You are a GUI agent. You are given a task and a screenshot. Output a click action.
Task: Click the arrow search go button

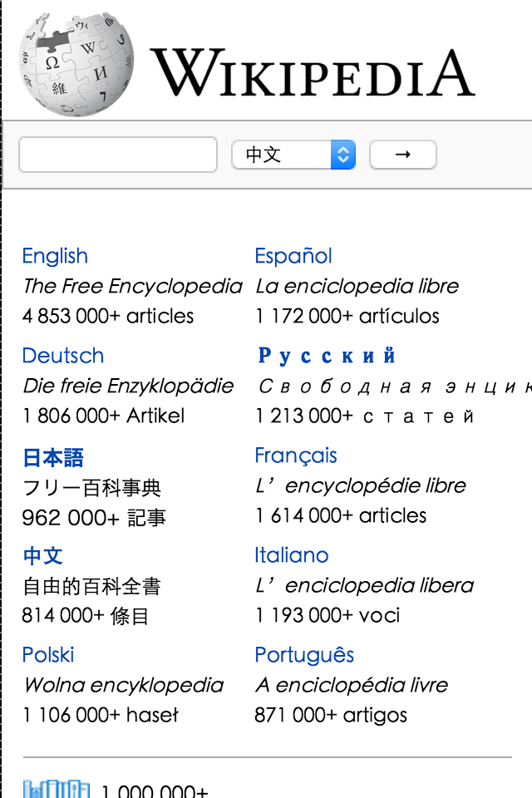(x=402, y=155)
